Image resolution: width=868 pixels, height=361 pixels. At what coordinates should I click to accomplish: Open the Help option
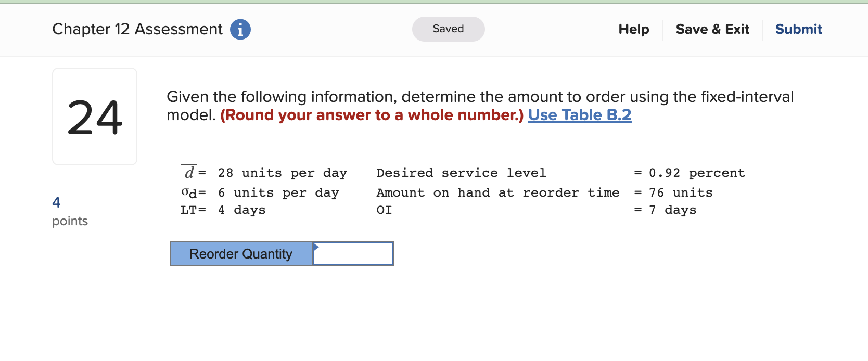tap(633, 30)
